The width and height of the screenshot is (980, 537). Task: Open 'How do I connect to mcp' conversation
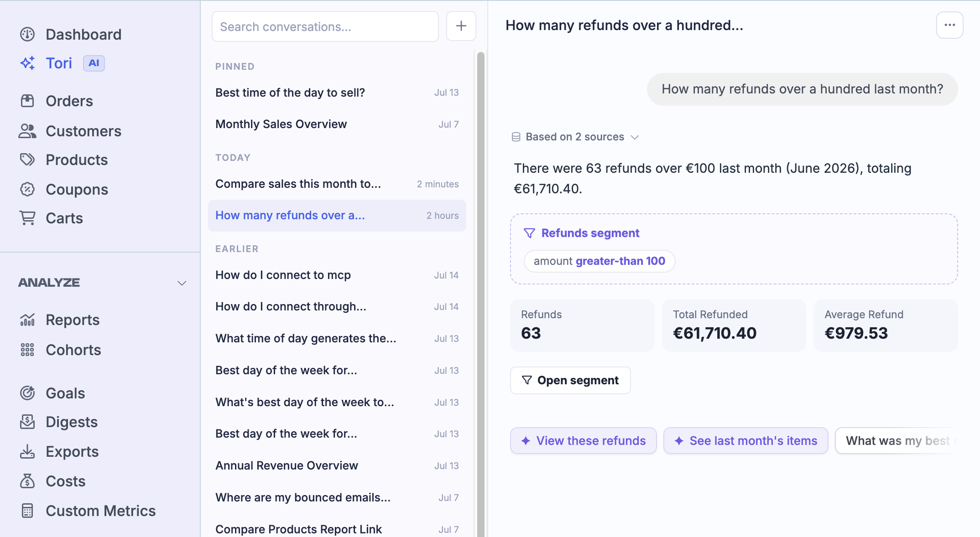(337, 275)
